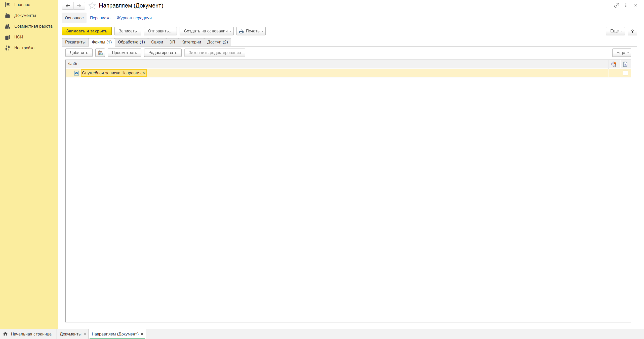Click the back navigation arrow
644x339 pixels.
pyautogui.click(x=68, y=6)
